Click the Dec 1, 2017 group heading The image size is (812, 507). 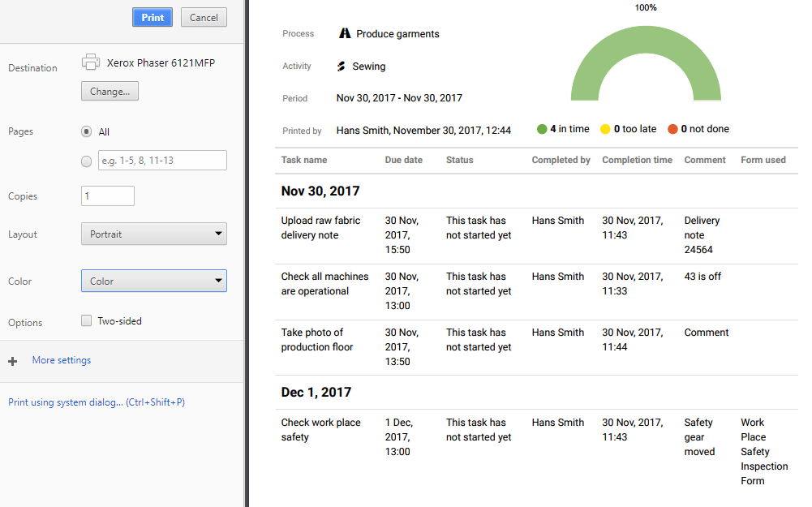click(x=316, y=392)
